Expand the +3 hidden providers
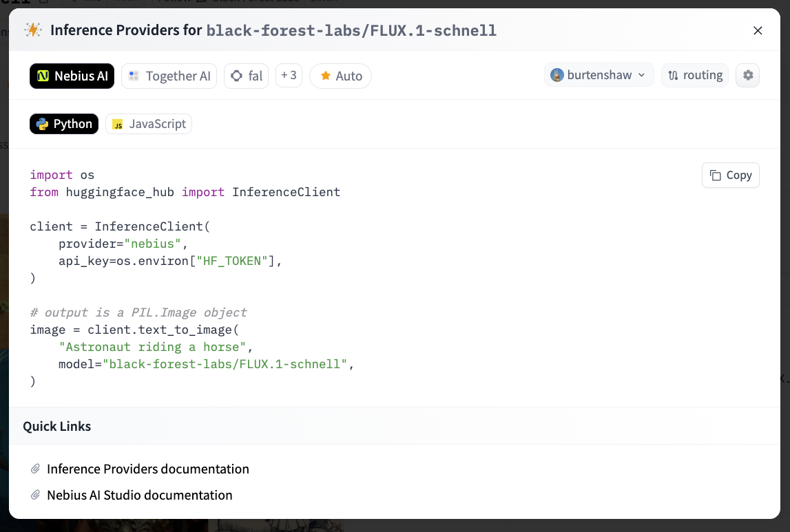Screen dimensions: 790x532 289,75
